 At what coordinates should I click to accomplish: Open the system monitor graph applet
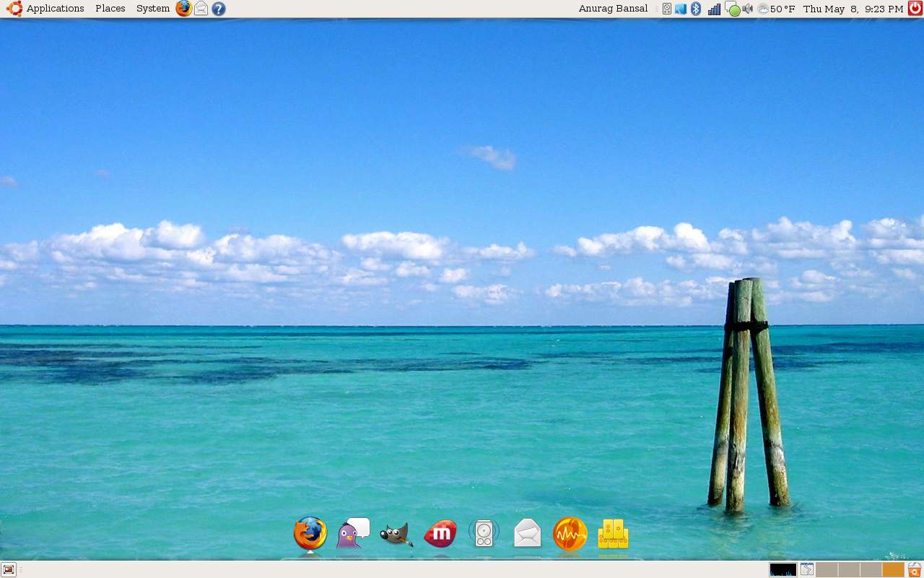[x=783, y=569]
